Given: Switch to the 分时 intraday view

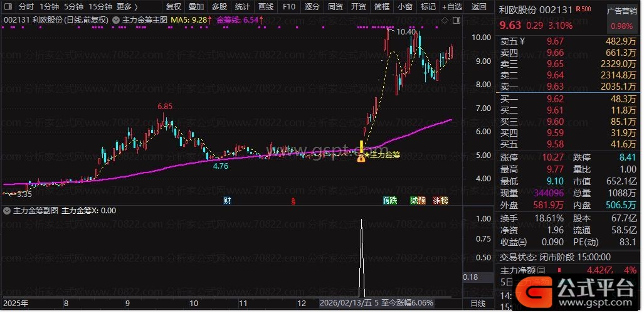Looking at the screenshot, I should (26, 7).
